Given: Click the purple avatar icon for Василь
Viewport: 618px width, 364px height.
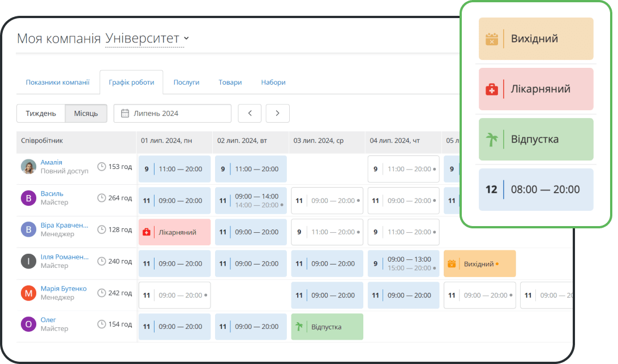Looking at the screenshot, I should [x=28, y=198].
